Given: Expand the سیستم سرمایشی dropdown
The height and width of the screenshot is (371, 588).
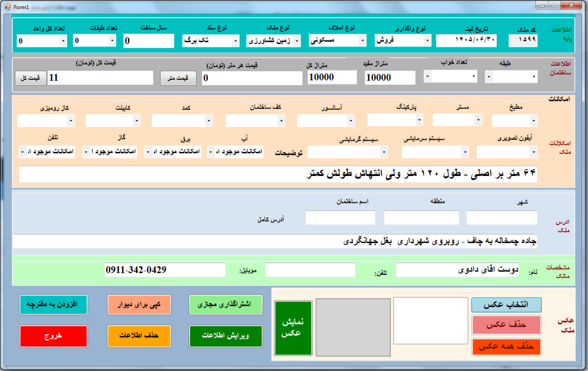Looking at the screenshot, I should click(465, 152).
